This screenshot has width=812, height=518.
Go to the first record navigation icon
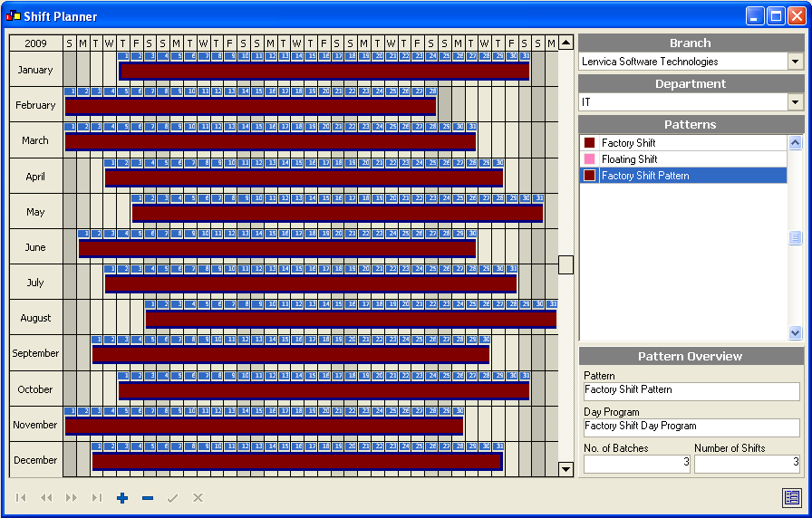[x=21, y=498]
